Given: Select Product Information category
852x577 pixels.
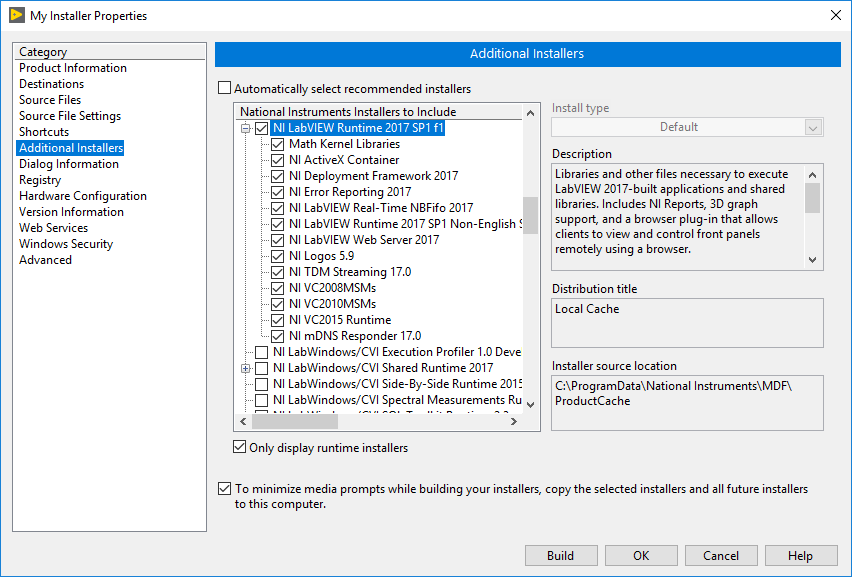Looking at the screenshot, I should coord(73,68).
